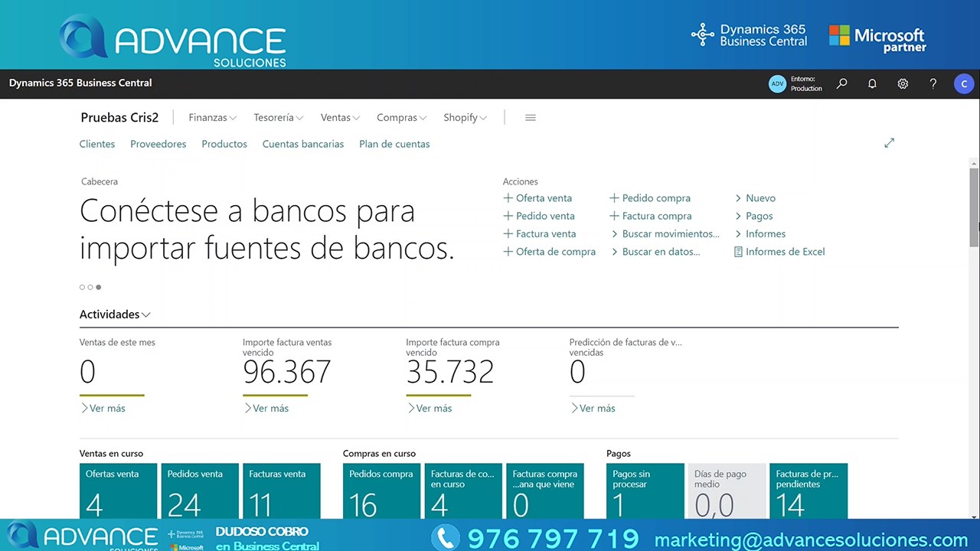The width and height of the screenshot is (980, 551).
Task: Expand the Finanzas menu
Action: coord(212,118)
